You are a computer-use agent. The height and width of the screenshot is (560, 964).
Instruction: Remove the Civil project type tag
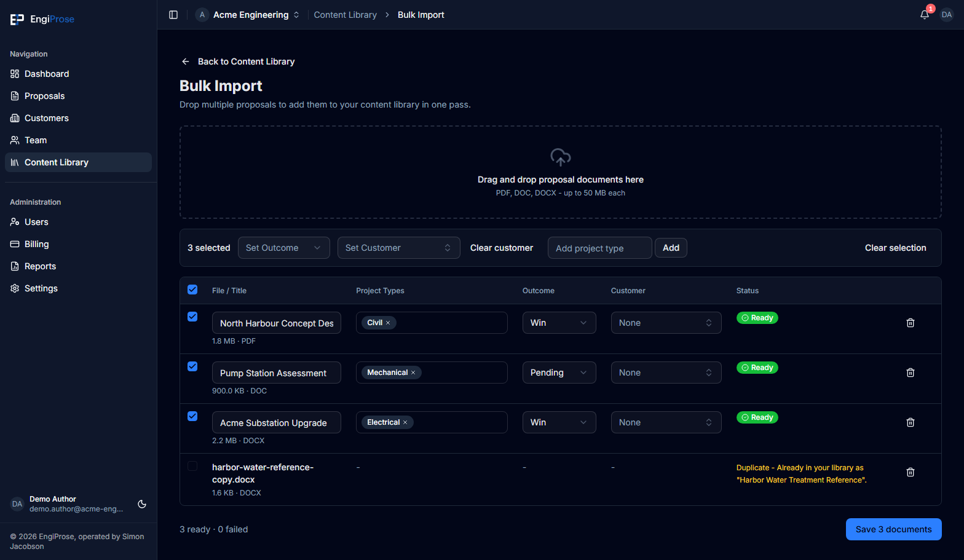[x=388, y=323]
